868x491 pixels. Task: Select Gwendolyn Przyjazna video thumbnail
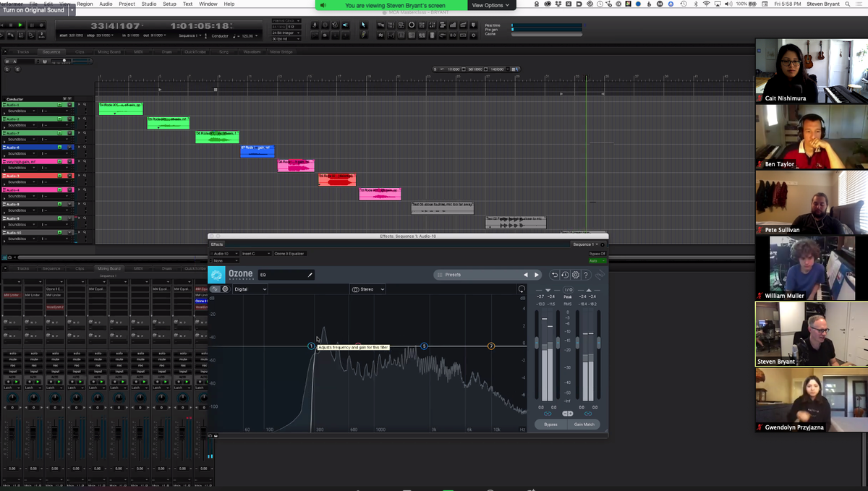click(x=812, y=401)
